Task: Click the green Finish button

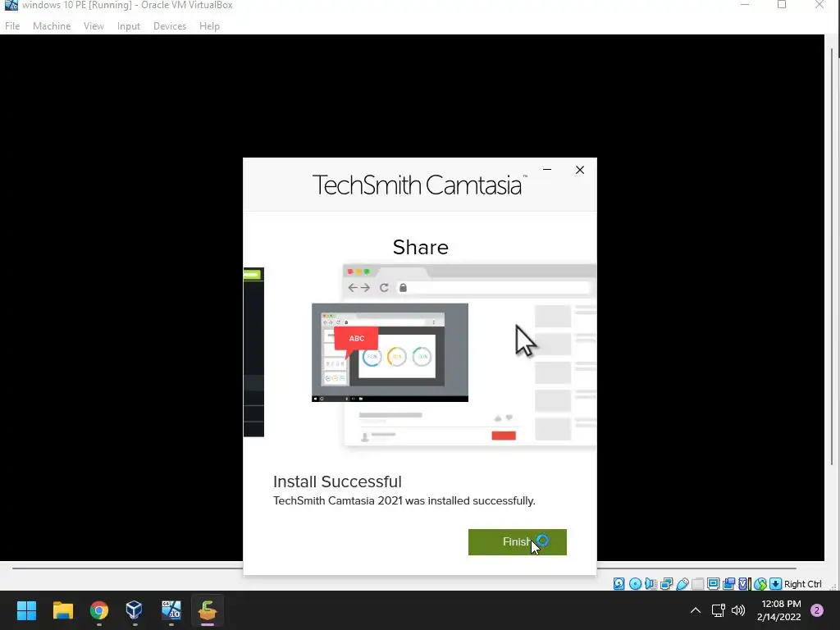Action: (517, 541)
